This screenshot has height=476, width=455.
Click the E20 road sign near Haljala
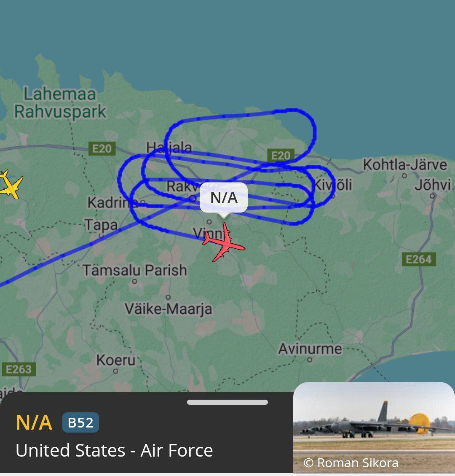[102, 149]
